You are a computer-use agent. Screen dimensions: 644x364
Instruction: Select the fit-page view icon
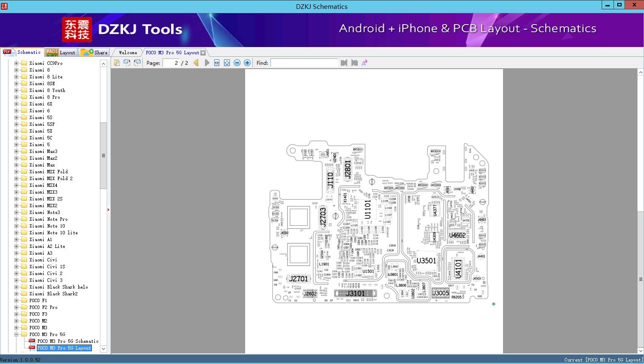pos(227,63)
